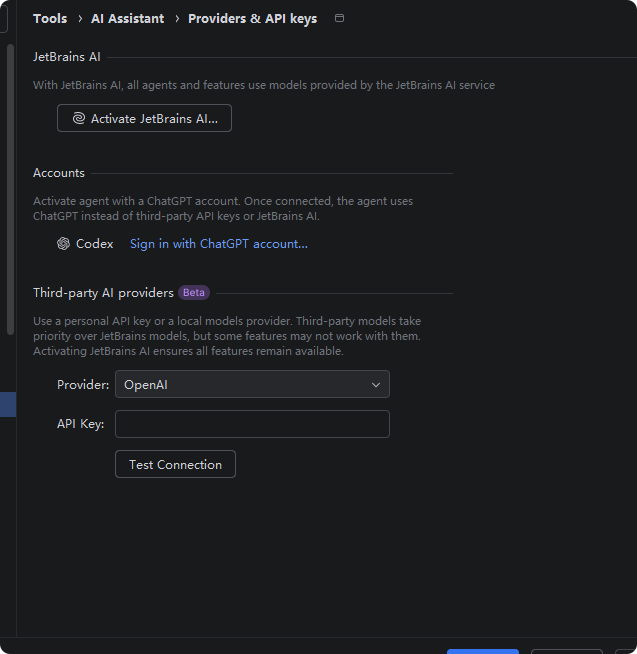Click the API Key: field label

81,424
